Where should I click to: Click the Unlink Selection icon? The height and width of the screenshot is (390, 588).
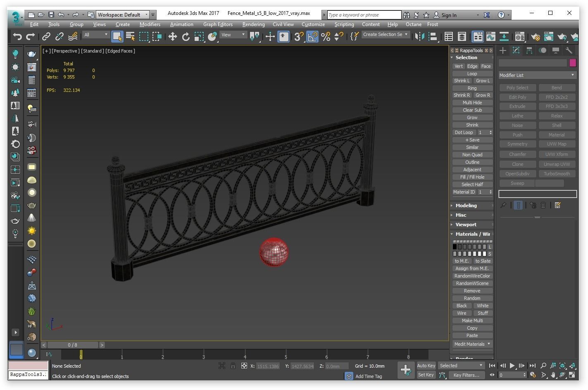pyautogui.click(x=60, y=36)
